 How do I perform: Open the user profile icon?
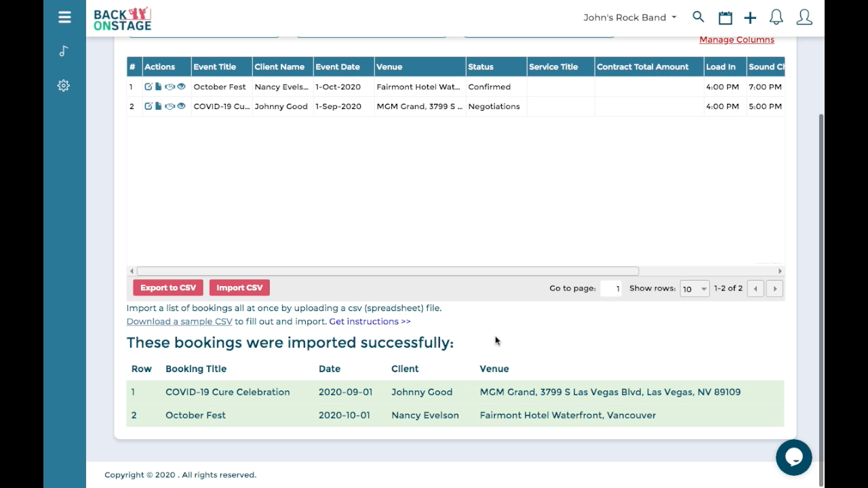point(804,17)
